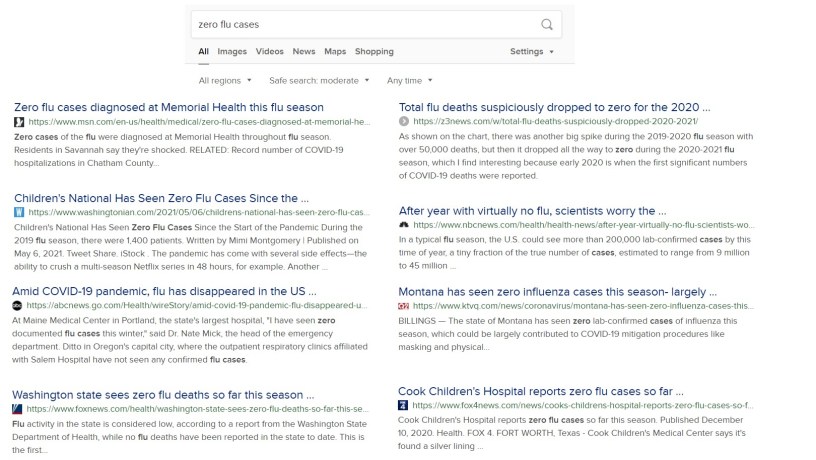Click the Washingtonian favicon icon
816x460 pixels.
pos(19,212)
